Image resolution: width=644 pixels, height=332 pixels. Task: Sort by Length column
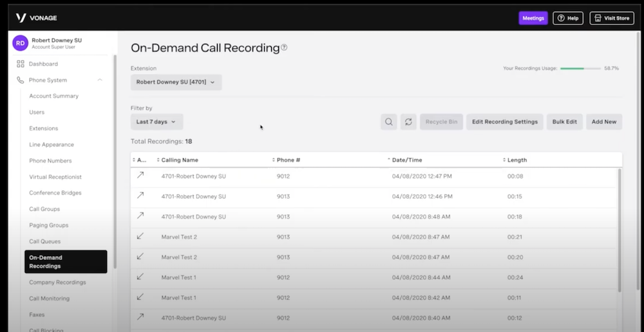(515, 160)
